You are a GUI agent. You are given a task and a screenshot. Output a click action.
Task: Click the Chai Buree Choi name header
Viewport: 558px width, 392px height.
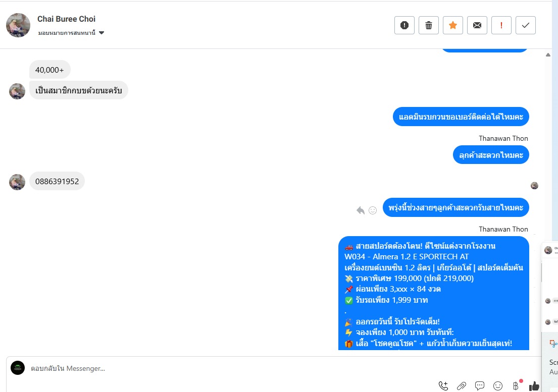tap(66, 19)
